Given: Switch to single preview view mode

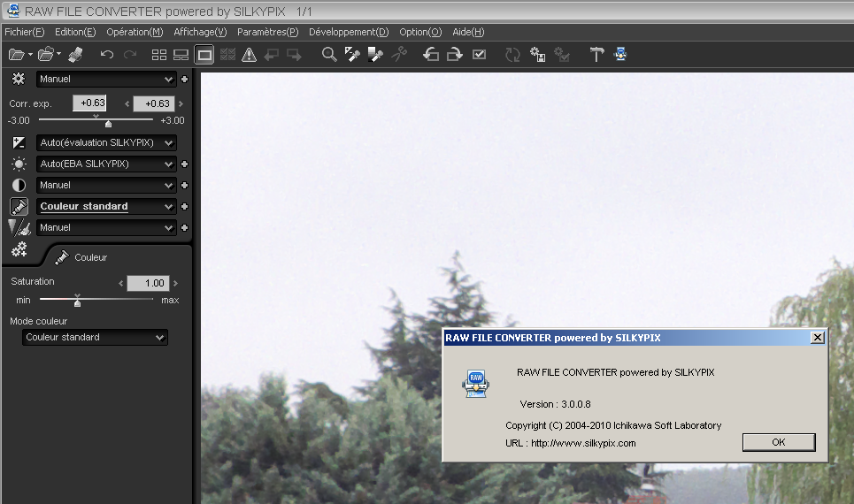Looking at the screenshot, I should point(204,55).
